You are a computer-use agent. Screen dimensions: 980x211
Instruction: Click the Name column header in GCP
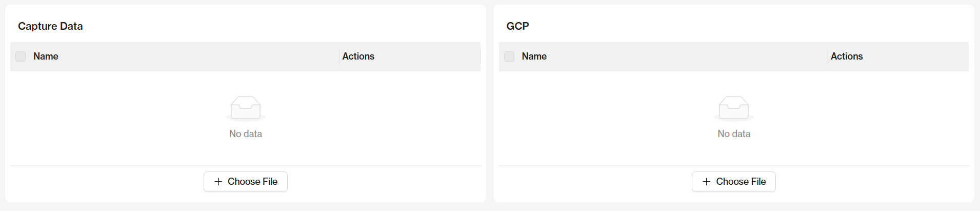(534, 56)
